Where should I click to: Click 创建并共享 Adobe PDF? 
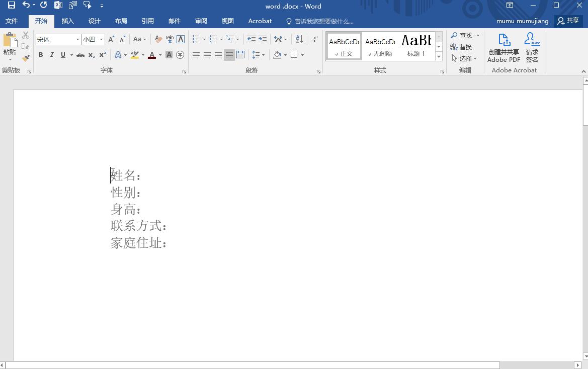click(x=503, y=47)
